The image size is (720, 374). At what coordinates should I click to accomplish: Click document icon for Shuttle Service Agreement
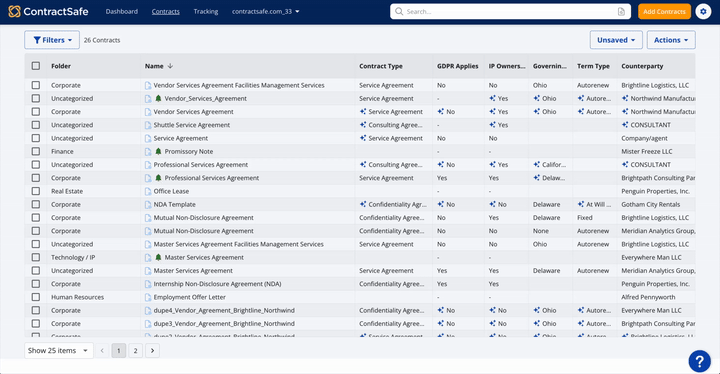(x=148, y=125)
